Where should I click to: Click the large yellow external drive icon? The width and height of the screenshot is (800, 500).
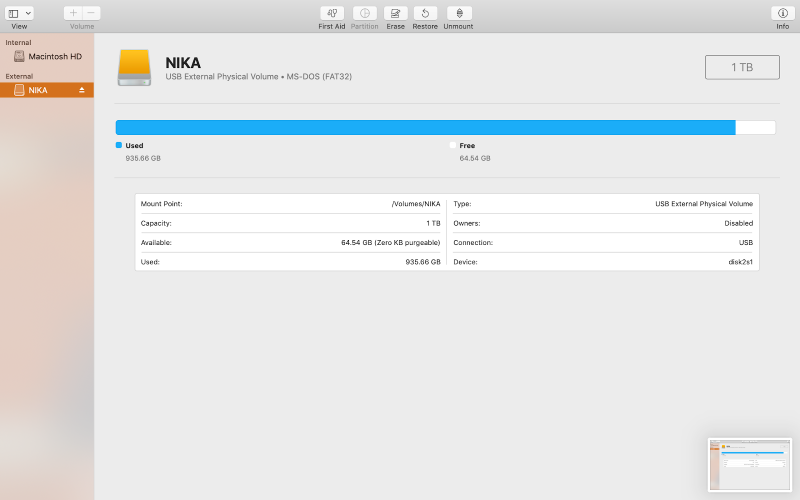[x=134, y=67]
